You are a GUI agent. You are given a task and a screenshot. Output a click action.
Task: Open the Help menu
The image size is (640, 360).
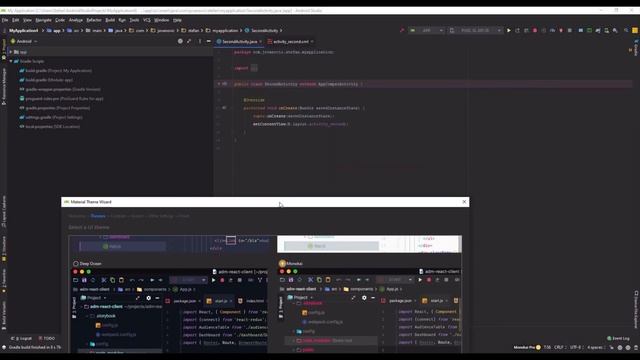click(x=177, y=20)
